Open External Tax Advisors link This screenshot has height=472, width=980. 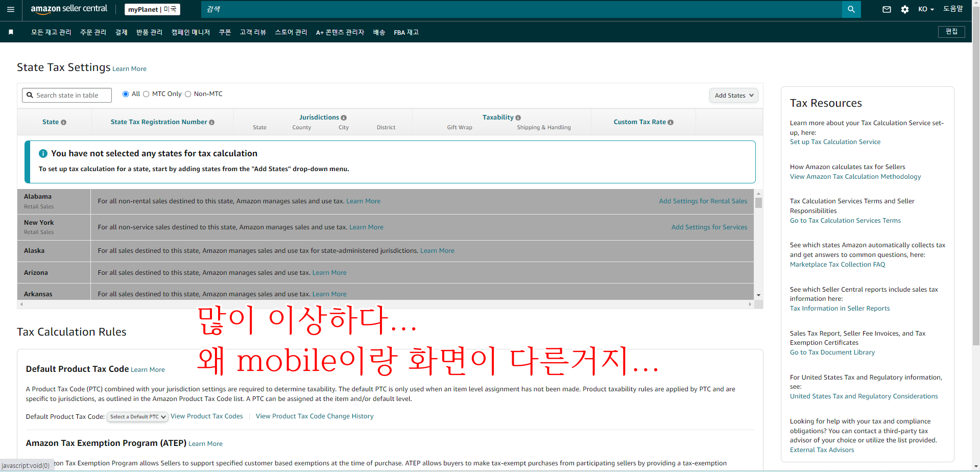[x=822, y=450]
